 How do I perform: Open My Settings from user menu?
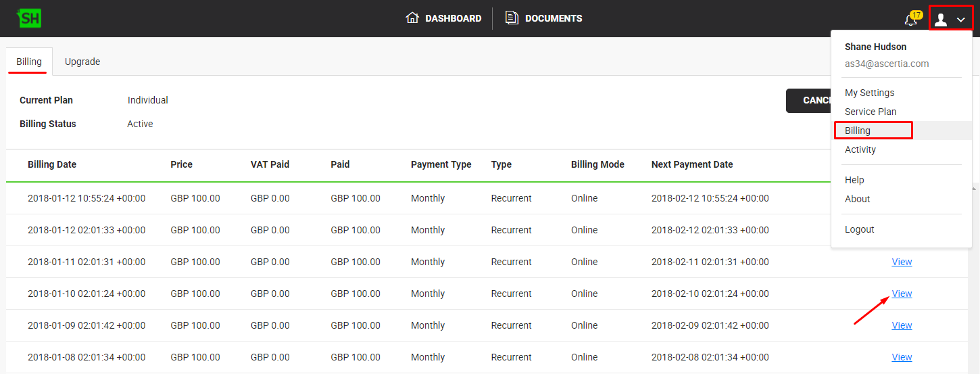869,93
